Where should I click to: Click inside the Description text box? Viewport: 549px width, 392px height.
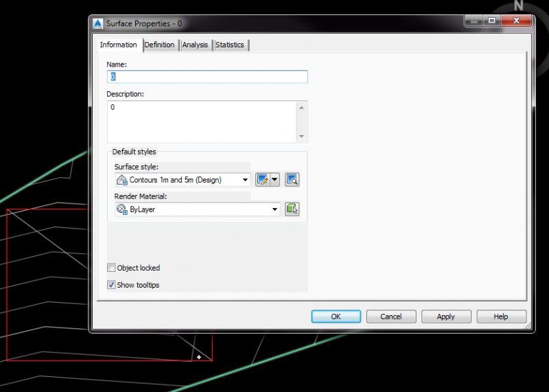point(202,122)
